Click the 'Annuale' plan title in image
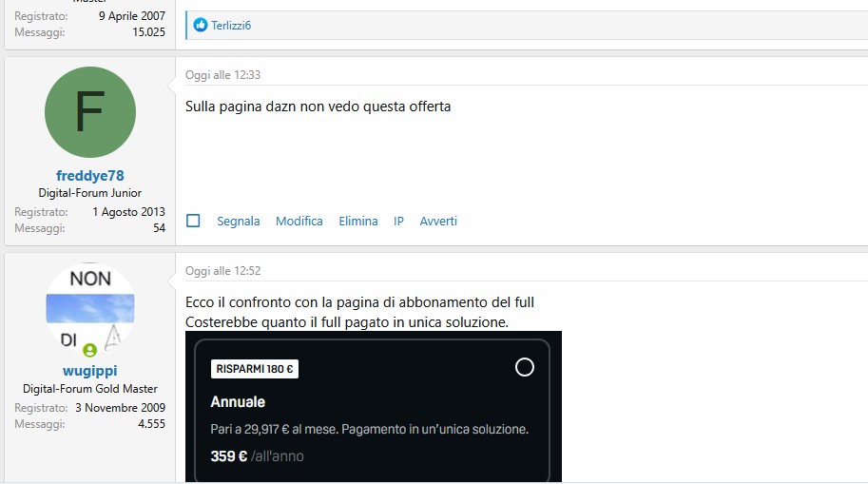Viewport: 868px width, 484px height. tap(238, 401)
